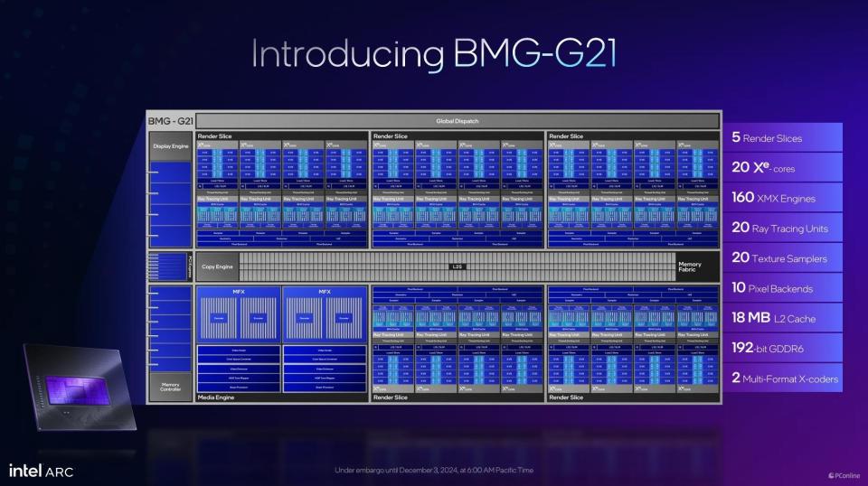
Task: Select the 2 Multi-Format X-coders item
Action: point(785,378)
